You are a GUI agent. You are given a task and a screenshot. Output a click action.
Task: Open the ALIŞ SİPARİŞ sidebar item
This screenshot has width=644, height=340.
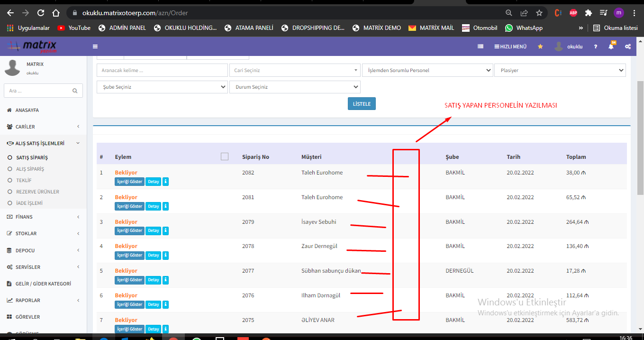pyautogui.click(x=30, y=169)
